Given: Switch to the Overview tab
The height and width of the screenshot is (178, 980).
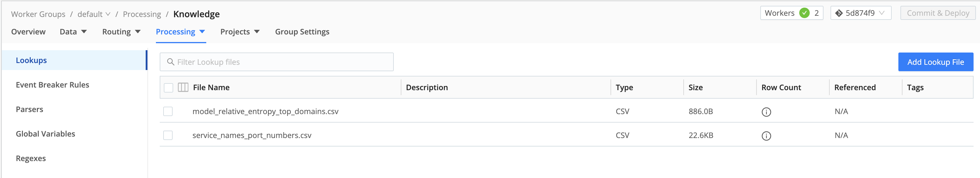Looking at the screenshot, I should (x=28, y=32).
